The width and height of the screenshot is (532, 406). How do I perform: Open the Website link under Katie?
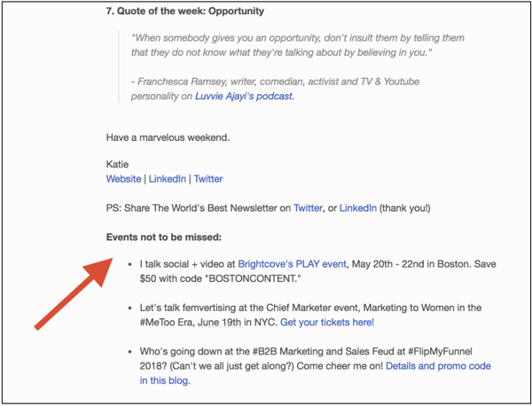click(123, 179)
